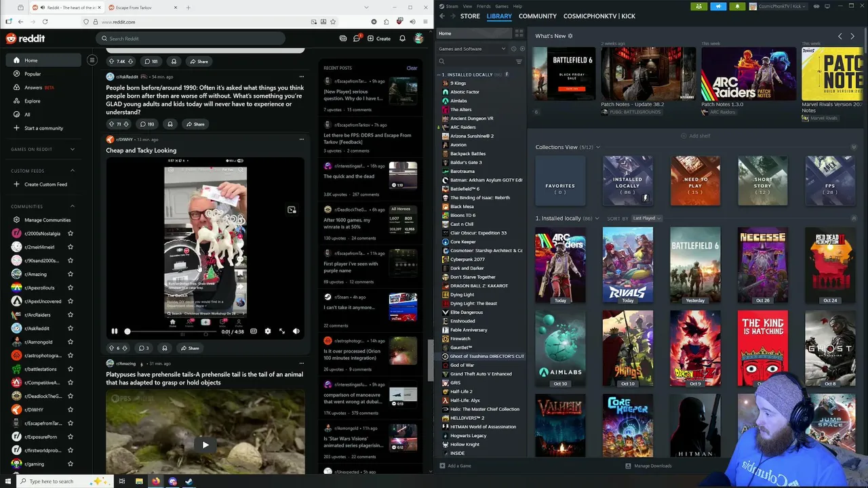Favorite r/AskReddit with its star

[70, 328]
